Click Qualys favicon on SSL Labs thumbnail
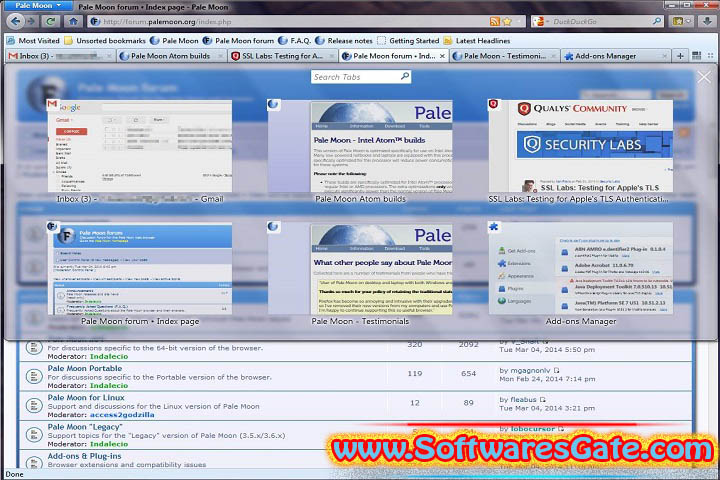 (x=494, y=104)
